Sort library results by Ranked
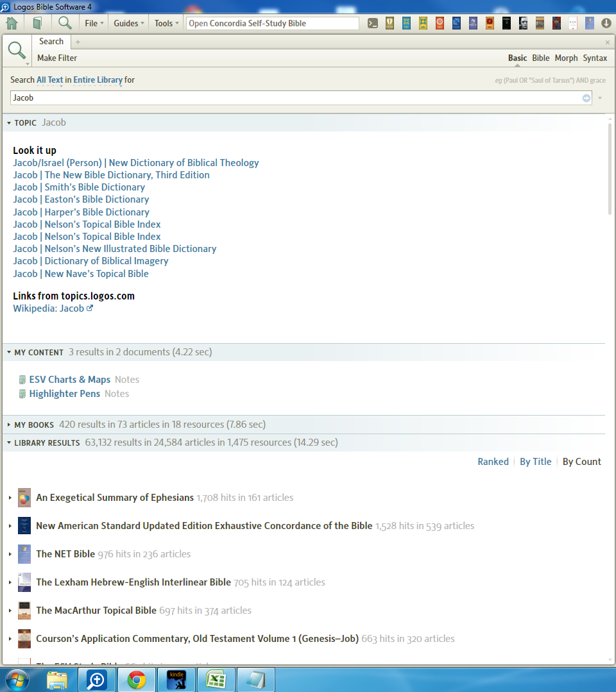The height and width of the screenshot is (692, 616). [x=493, y=462]
